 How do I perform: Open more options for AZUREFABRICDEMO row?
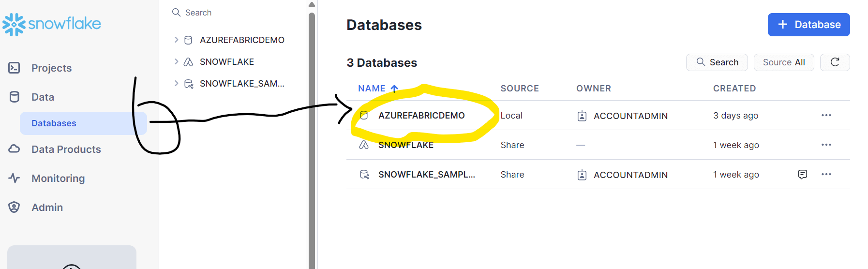coord(826,115)
